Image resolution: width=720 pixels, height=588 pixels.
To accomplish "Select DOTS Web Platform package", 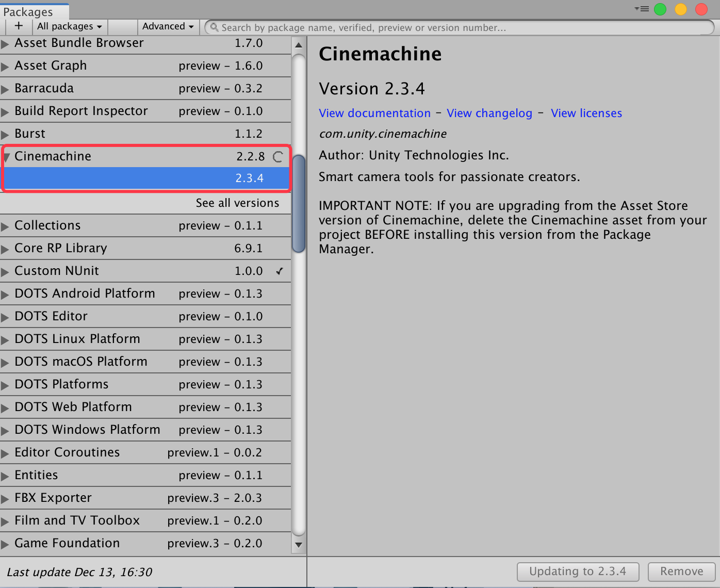I will click(145, 407).
